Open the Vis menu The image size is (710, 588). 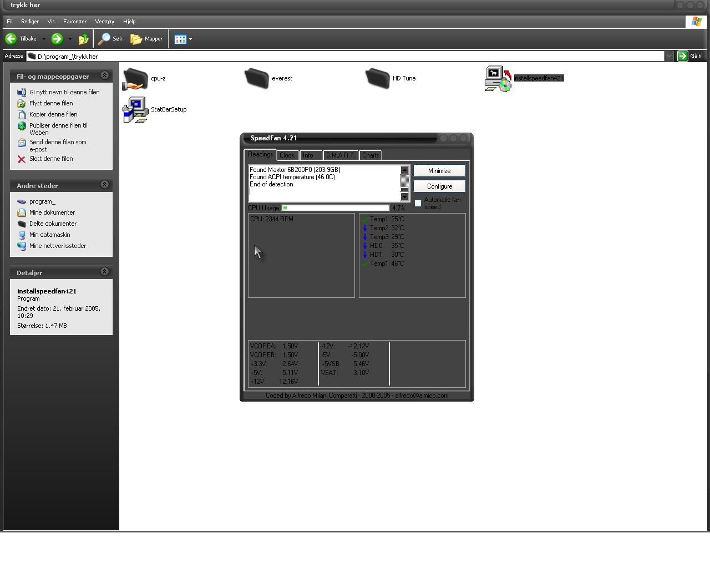[51, 22]
